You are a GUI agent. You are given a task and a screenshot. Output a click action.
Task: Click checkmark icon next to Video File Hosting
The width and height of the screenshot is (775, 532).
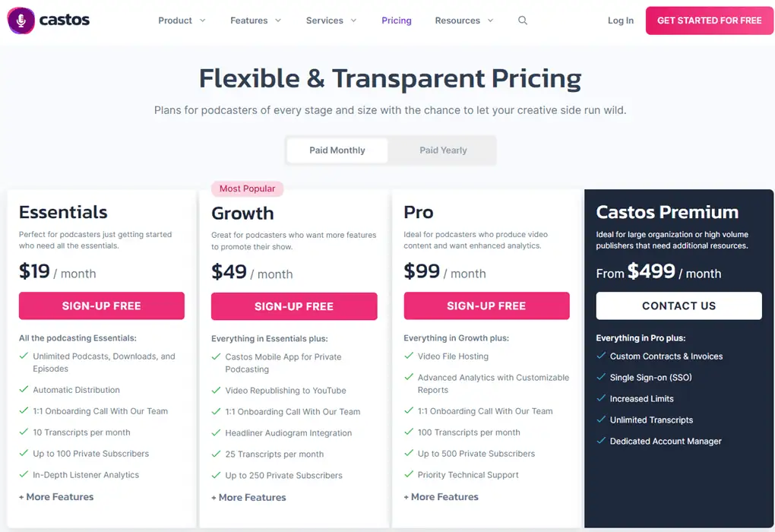click(409, 356)
